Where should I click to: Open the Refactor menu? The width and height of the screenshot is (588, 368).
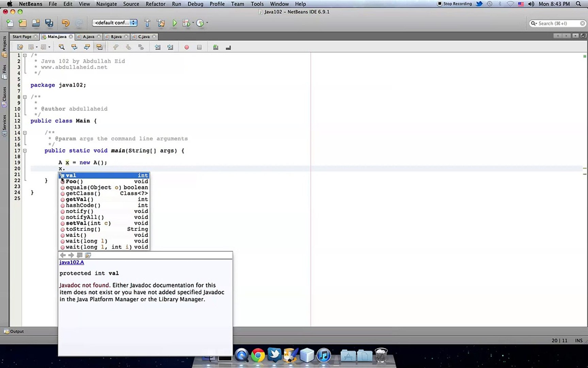coord(155,4)
